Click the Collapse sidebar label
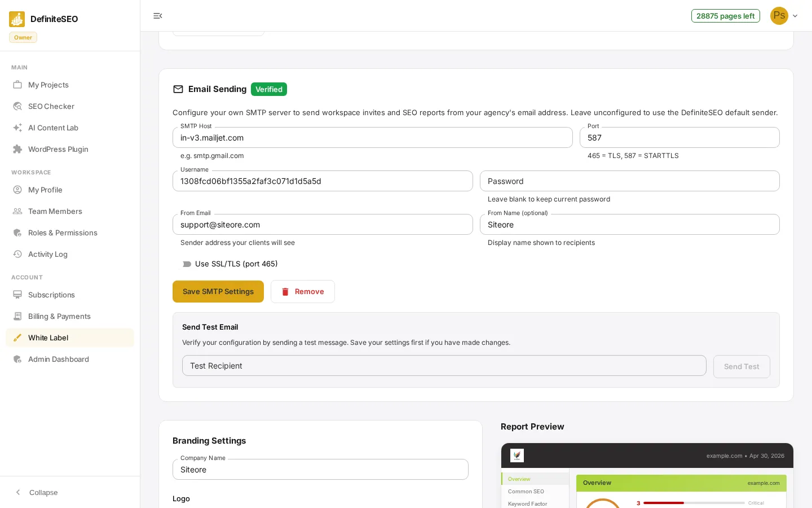This screenshot has width=812, height=508. (x=43, y=492)
